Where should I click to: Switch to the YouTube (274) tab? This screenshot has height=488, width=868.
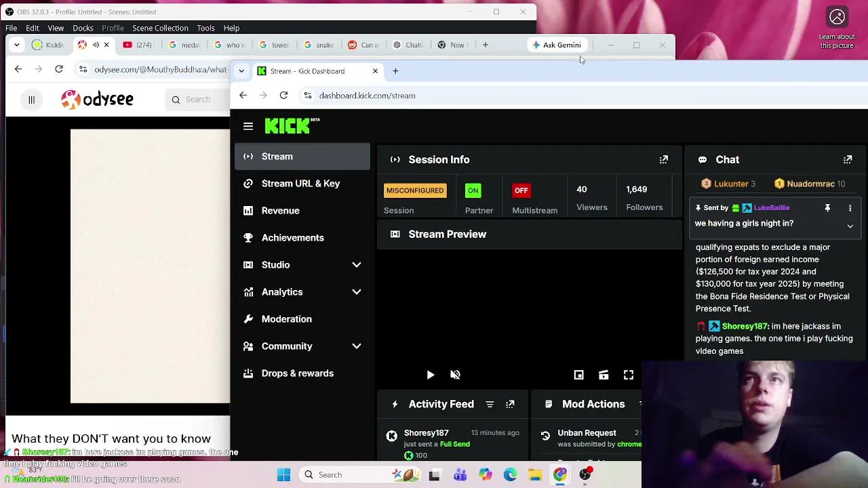pos(138,45)
